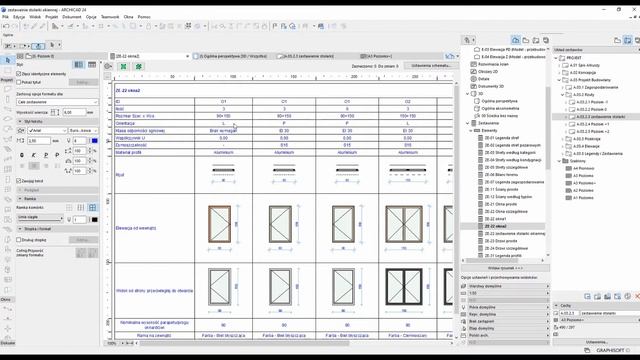Viewport: 640px width, 360px height.
Task: Select "A.03.2.4 Poziom +1" layout
Action: (x=593, y=124)
